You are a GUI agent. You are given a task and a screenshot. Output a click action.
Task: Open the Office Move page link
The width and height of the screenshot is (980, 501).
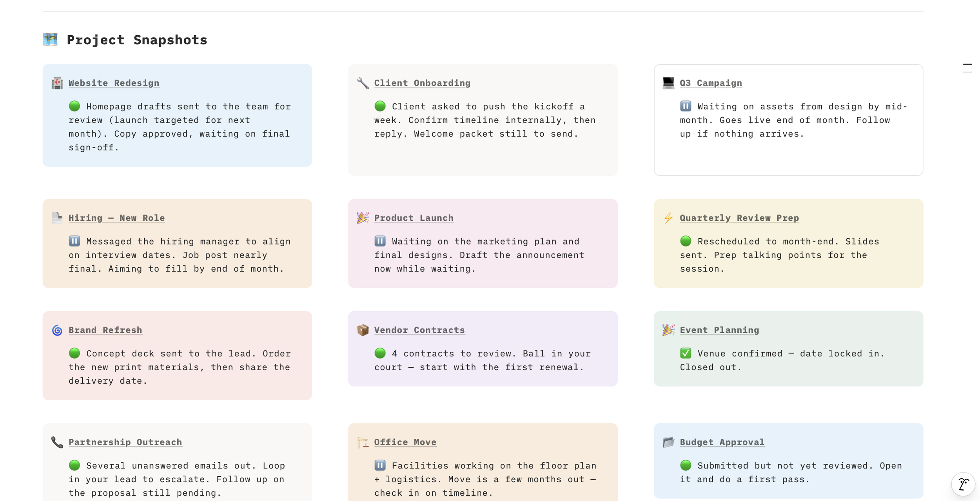click(405, 442)
